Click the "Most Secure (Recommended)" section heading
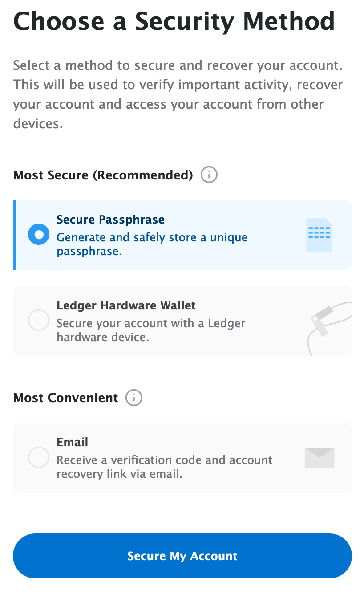 [x=103, y=175]
